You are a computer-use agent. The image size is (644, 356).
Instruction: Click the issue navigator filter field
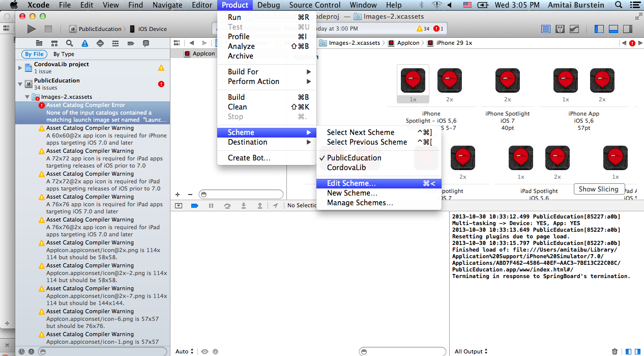[102, 351]
